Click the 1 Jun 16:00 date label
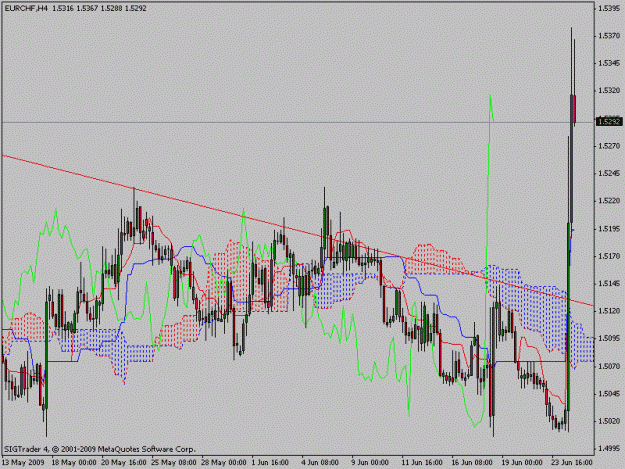The image size is (625, 469). pos(270,463)
